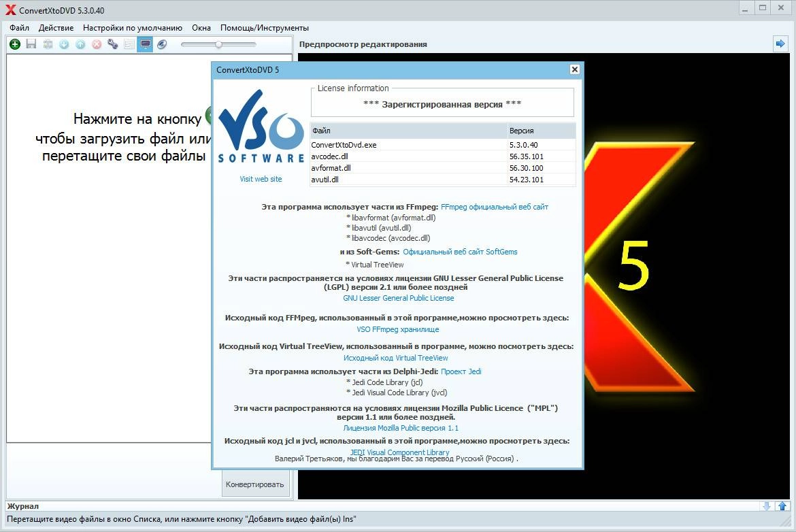Image resolution: width=796 pixels, height=532 pixels.
Task: Click the Файл column header
Action: pyautogui.click(x=409, y=131)
